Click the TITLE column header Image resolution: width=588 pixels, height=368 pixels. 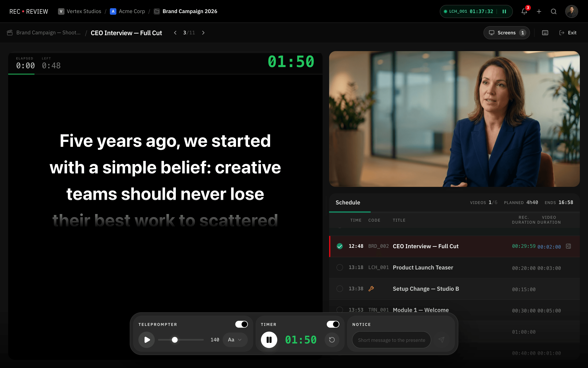coord(399,220)
